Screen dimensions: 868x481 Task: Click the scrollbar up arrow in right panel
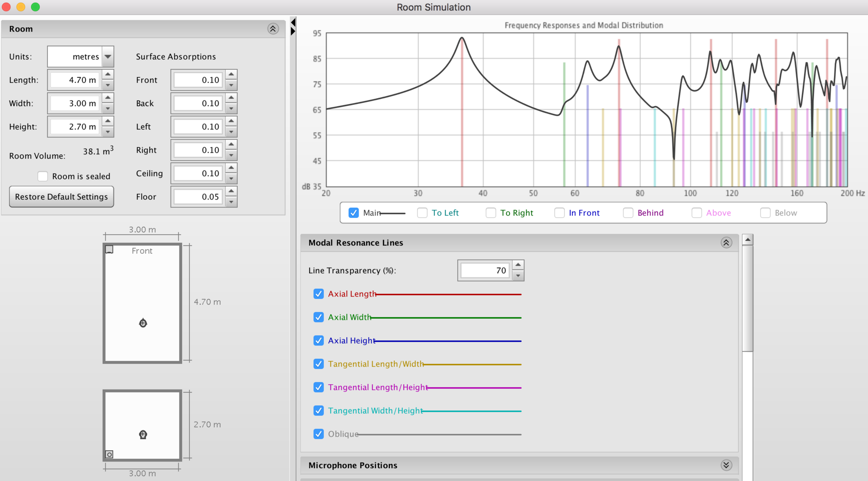tap(748, 240)
